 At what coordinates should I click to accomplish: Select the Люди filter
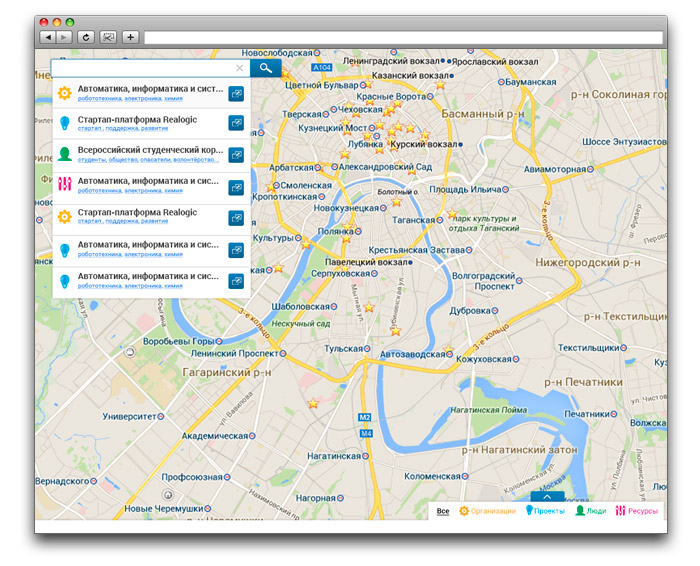coord(590,511)
